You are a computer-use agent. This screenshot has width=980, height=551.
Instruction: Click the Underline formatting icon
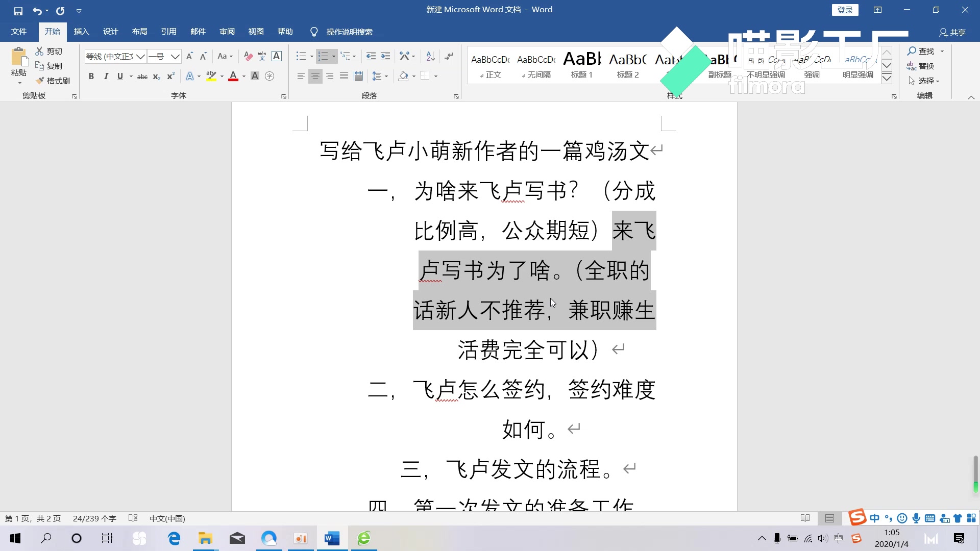[120, 76]
